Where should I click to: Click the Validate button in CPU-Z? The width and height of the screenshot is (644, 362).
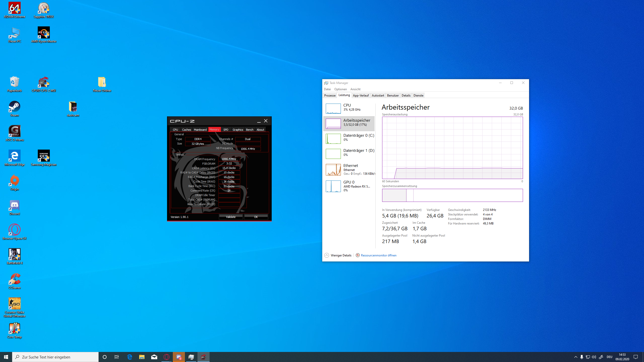point(231,217)
